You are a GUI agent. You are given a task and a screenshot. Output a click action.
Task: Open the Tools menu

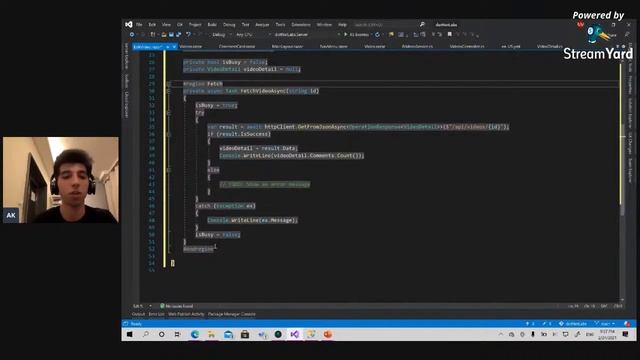[280, 24]
